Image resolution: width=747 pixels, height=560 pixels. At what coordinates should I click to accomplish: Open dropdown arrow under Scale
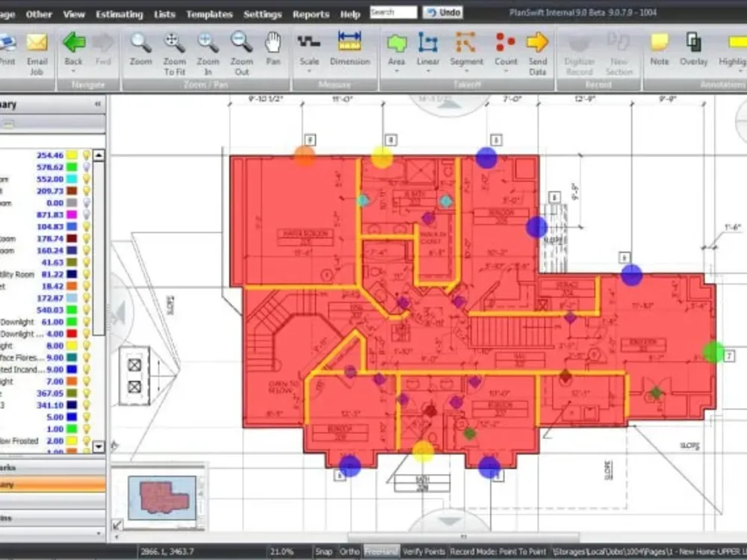click(309, 72)
